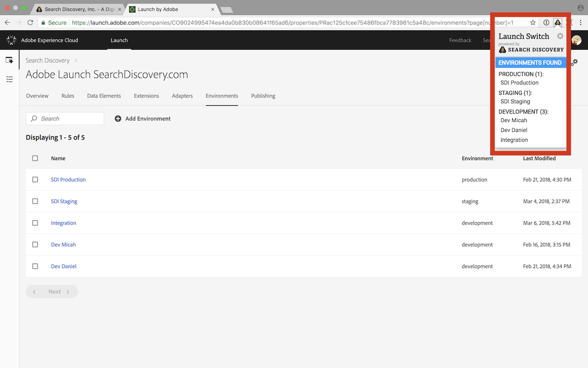Check the SDI Production row checkbox
This screenshot has width=588, height=368.
pos(35,179)
